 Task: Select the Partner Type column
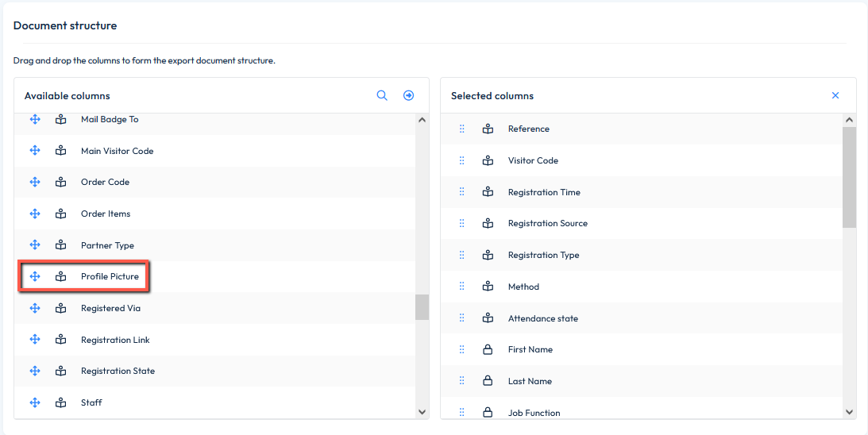[214, 245]
